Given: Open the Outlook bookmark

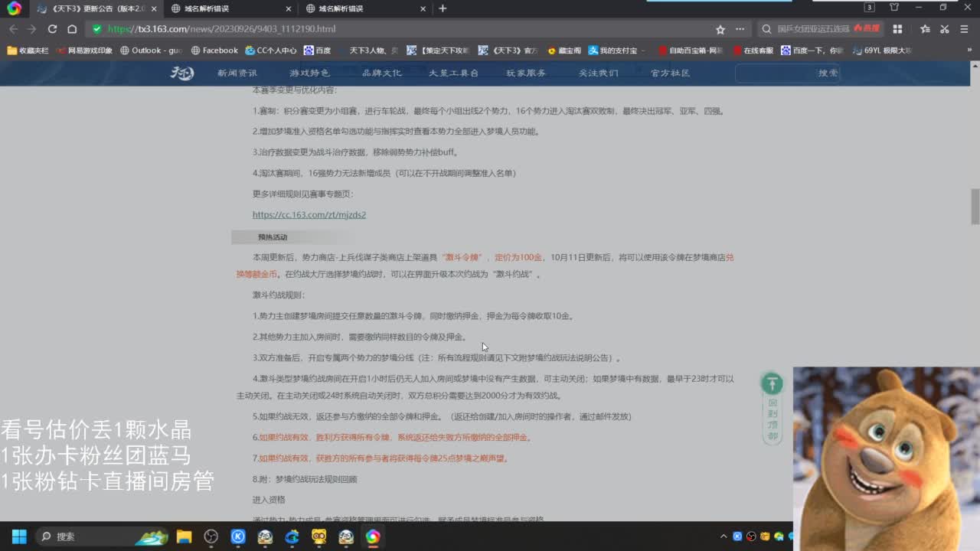Looking at the screenshot, I should (151, 51).
